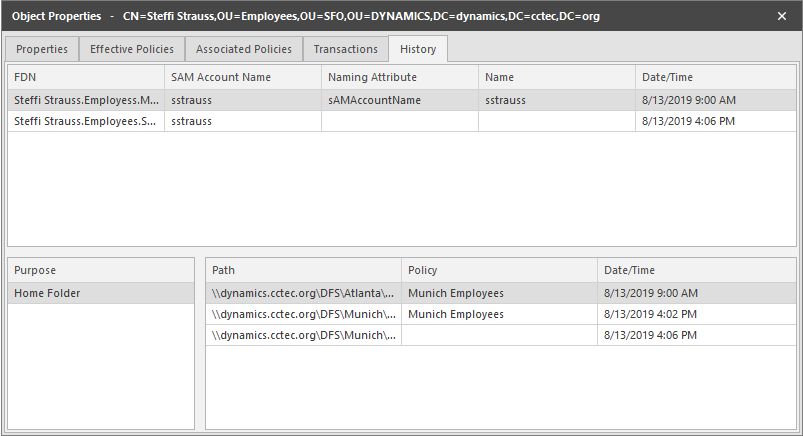Select the Munich path row without policy
This screenshot has height=436, width=803.
point(303,335)
